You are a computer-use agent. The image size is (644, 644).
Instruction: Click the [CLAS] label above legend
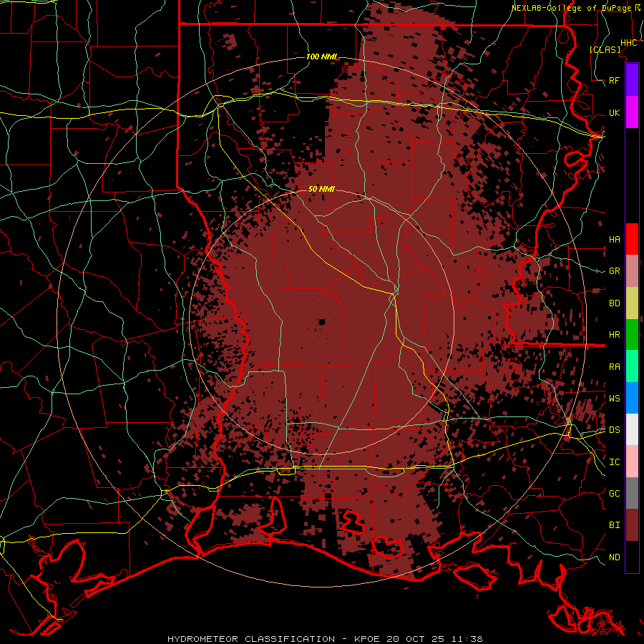click(x=605, y=49)
